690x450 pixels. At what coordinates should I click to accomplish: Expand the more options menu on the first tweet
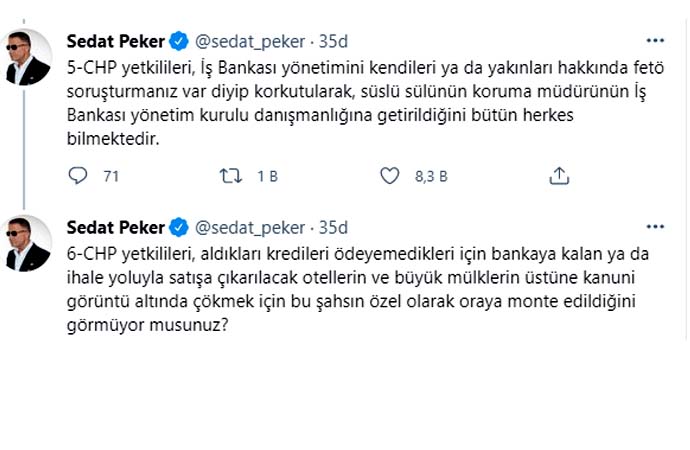tap(655, 41)
